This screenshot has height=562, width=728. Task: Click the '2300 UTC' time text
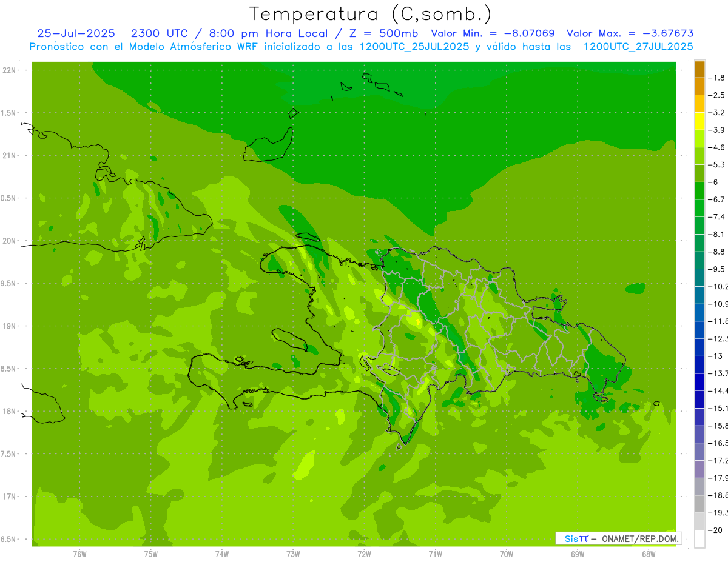tap(158, 33)
